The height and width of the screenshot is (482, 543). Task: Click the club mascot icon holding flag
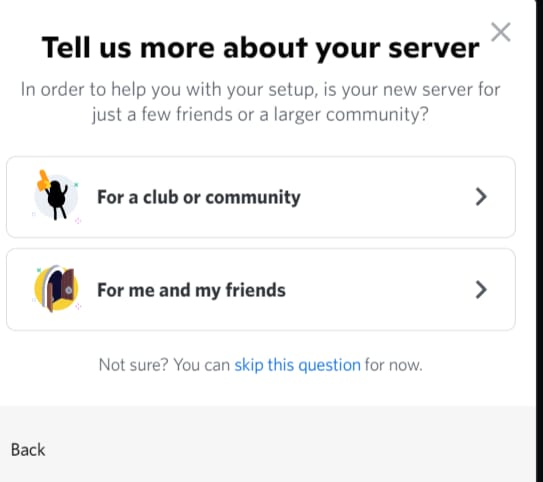tap(56, 197)
